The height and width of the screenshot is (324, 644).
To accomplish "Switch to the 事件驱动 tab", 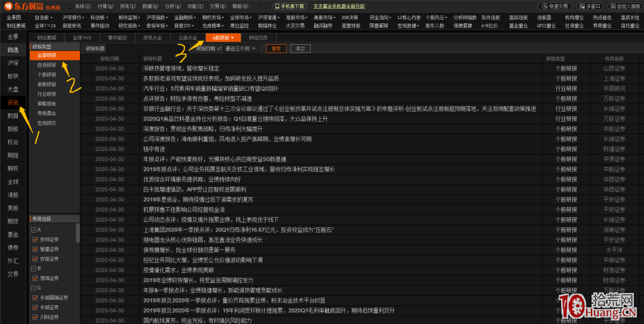I will pos(117,38).
